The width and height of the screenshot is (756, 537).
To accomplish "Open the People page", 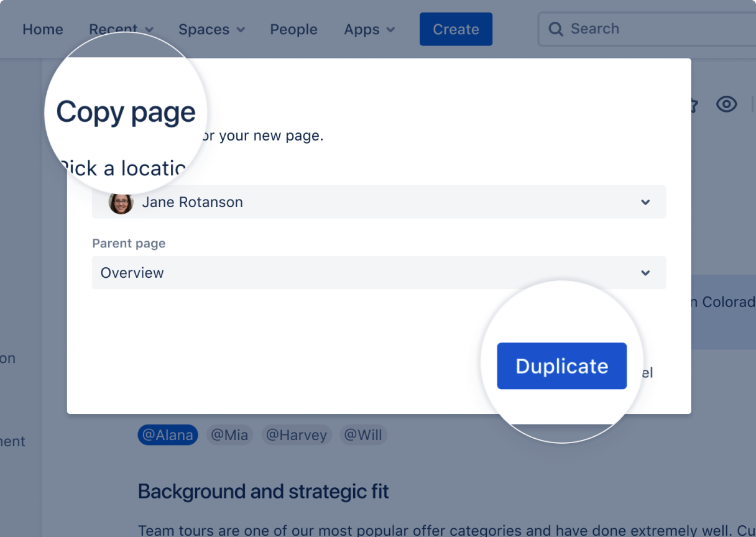I will point(293,29).
